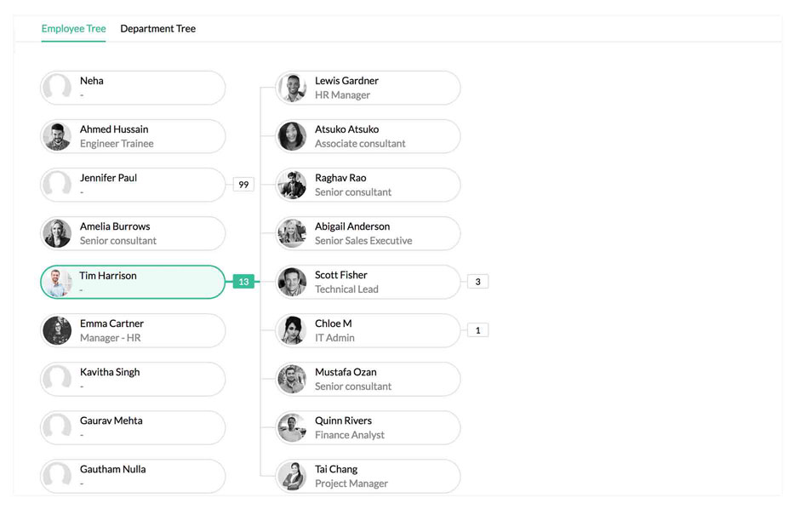This screenshot has width=800, height=532.
Task: Select the Abigail Anderson employee card
Action: 368,233
